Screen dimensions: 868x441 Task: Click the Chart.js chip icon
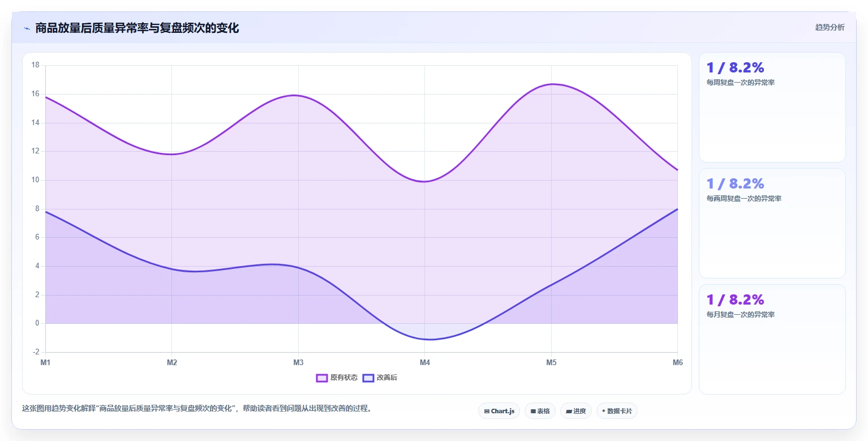pyautogui.click(x=487, y=411)
